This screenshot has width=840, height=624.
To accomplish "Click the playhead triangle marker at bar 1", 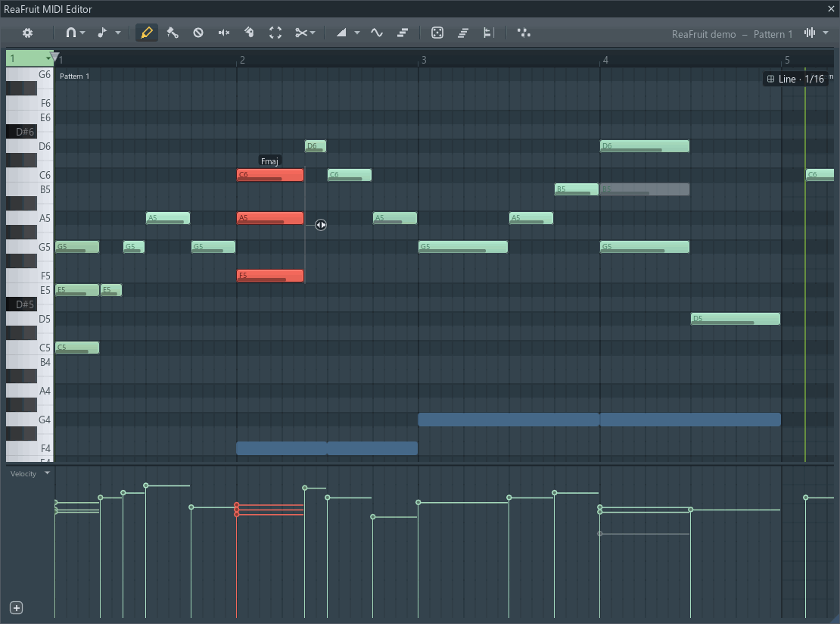I will [54, 57].
